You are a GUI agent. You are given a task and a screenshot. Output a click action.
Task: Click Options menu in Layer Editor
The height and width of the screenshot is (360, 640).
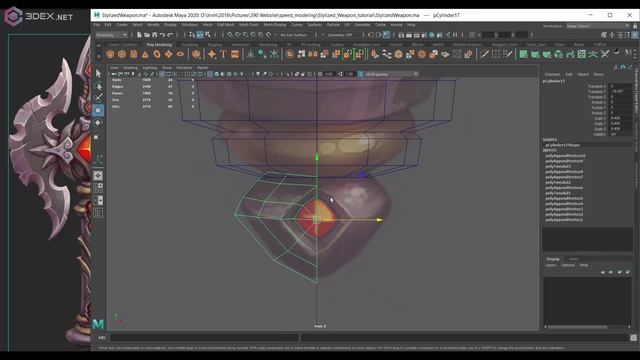pyautogui.click(x=568, y=265)
